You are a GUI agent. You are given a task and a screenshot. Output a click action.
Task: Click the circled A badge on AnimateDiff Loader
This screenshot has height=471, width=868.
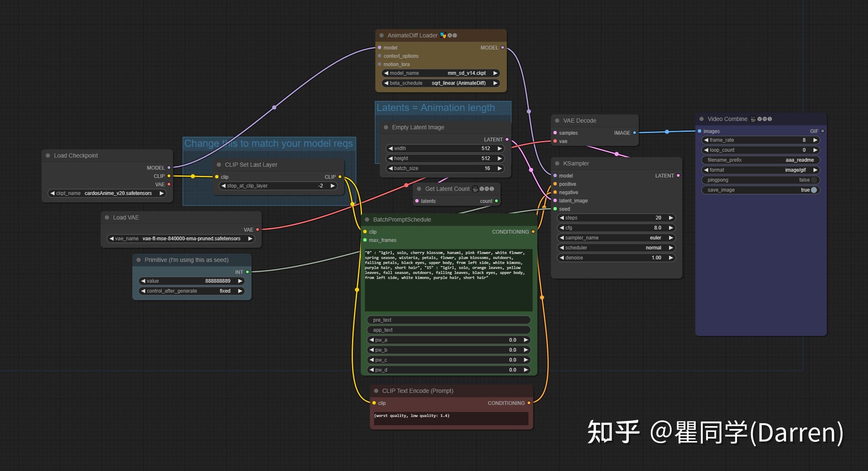pyautogui.click(x=450, y=36)
